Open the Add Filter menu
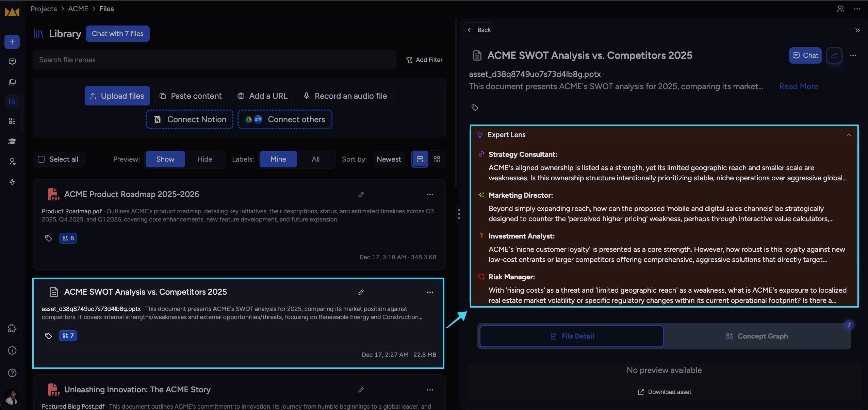The width and height of the screenshot is (868, 410). tap(424, 60)
